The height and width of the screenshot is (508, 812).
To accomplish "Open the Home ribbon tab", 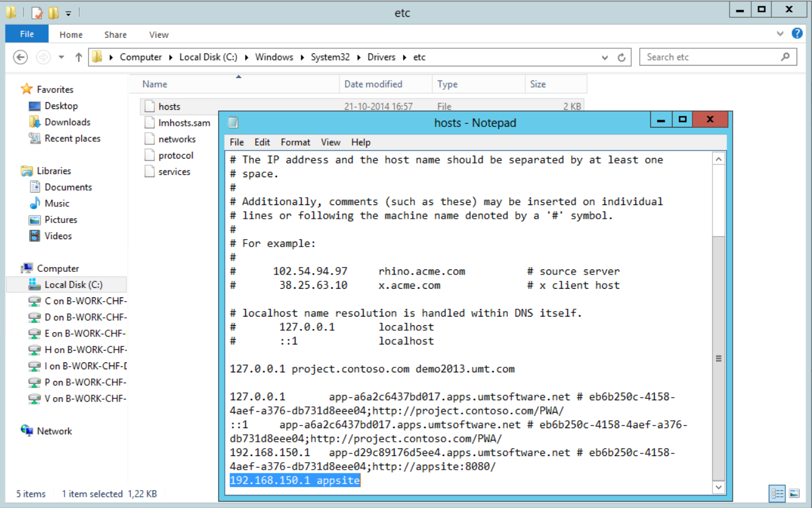I will click(71, 35).
